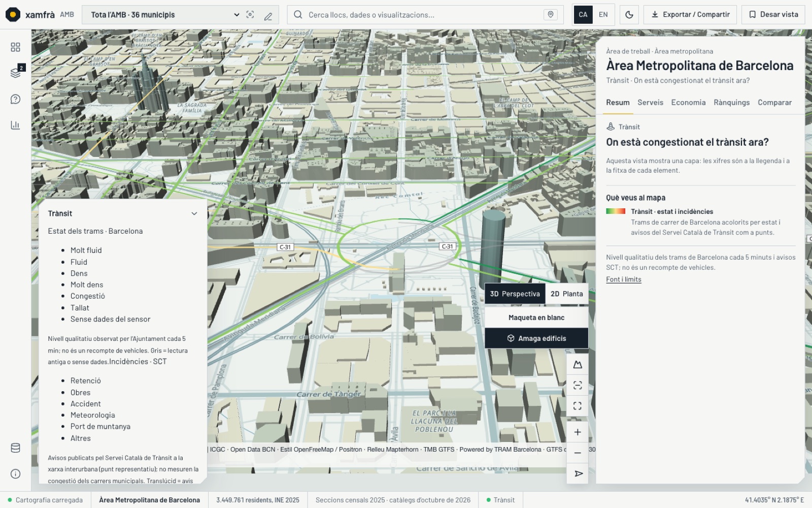812x508 pixels.
Task: Open the help question-mark icon in sidebar
Action: tap(15, 99)
